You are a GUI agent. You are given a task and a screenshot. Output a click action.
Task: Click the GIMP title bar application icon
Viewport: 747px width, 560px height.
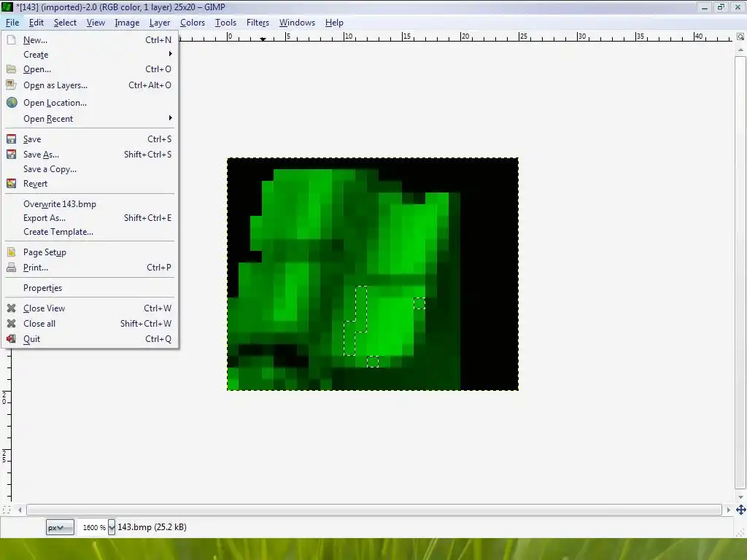tap(7, 7)
